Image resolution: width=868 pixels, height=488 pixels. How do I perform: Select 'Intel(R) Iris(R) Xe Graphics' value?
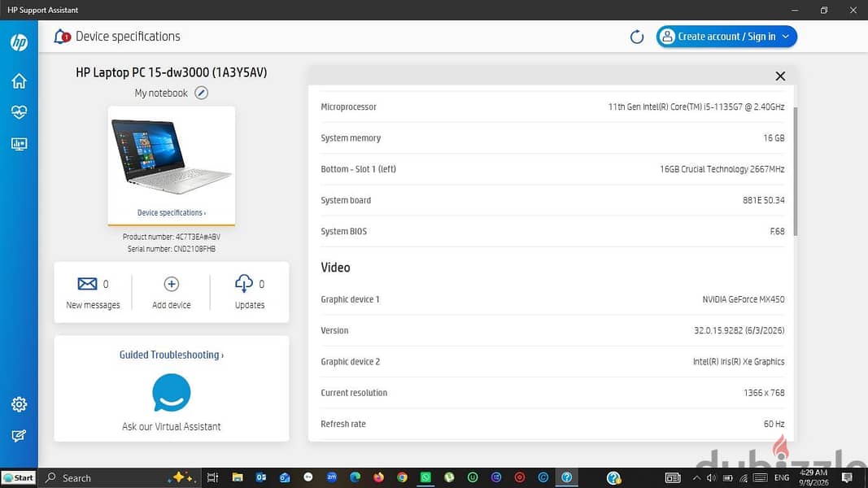[739, 361]
